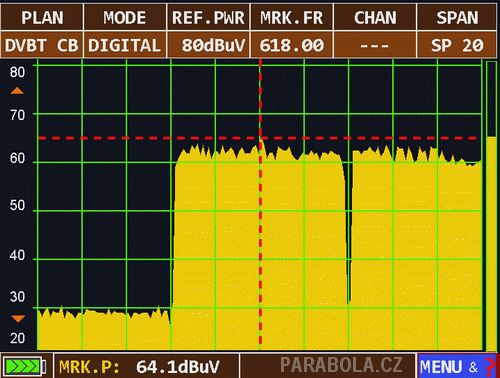Select the MODE header cell
500x378 pixels.
tap(125, 17)
